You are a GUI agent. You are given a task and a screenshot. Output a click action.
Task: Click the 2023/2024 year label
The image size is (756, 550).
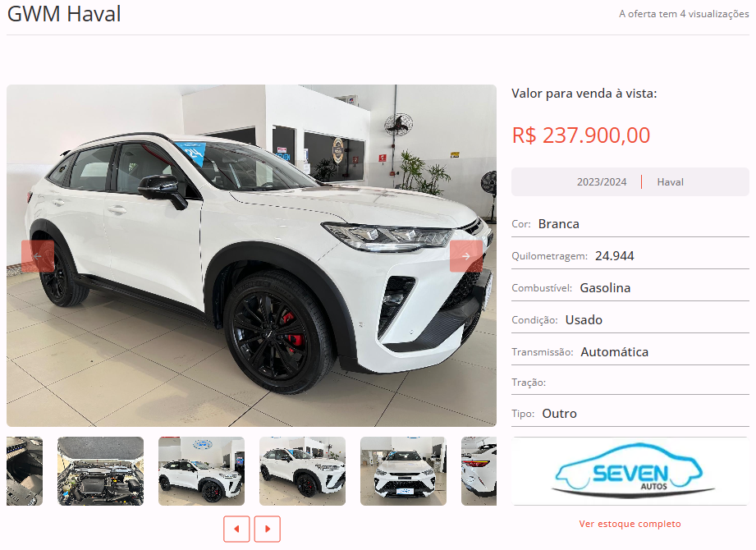pos(602,182)
